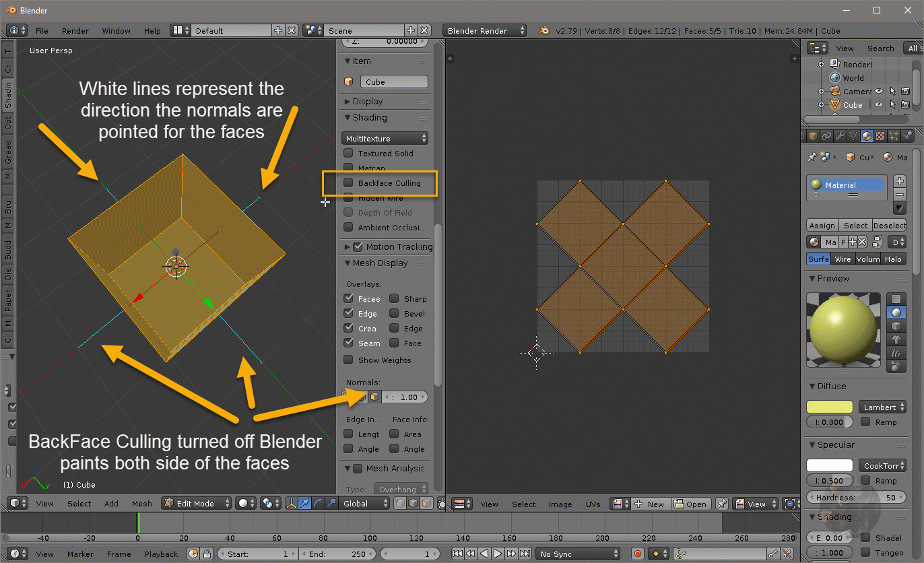924x563 pixels.
Task: Click the diffuse color swatch
Action: point(829,407)
